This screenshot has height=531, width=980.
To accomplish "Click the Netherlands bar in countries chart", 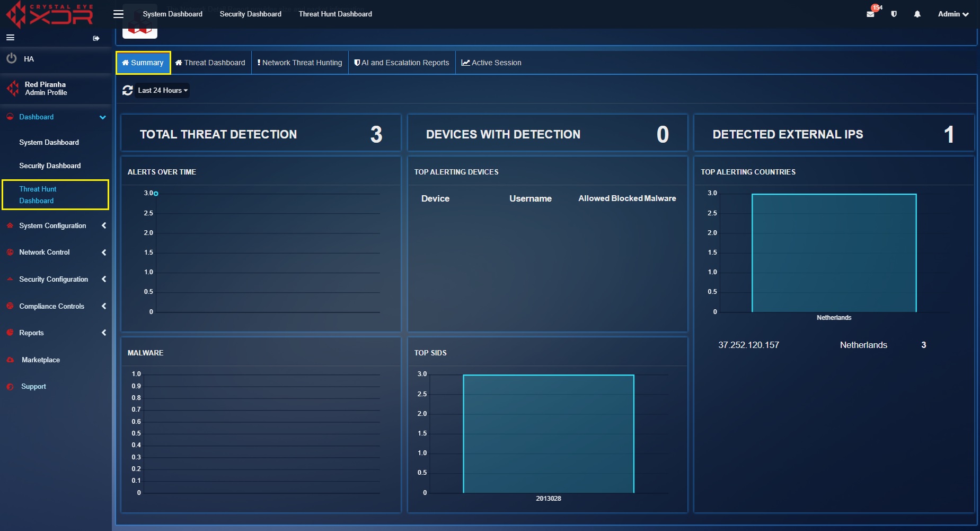I will 834,253.
